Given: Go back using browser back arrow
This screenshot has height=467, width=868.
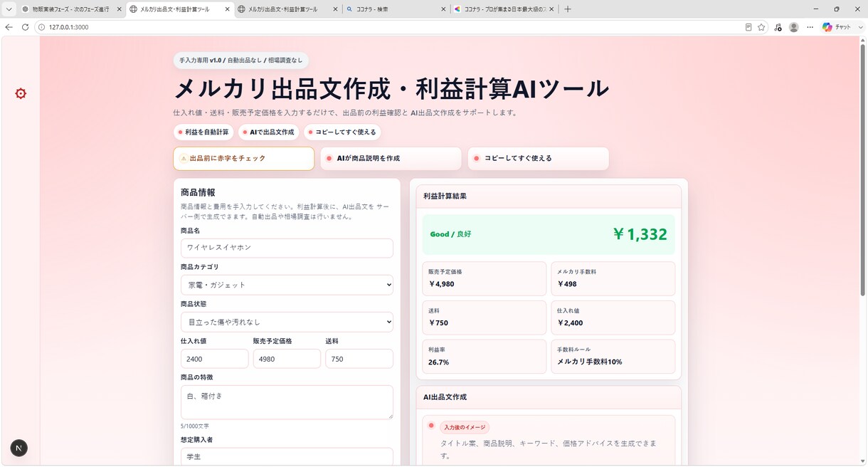Looking at the screenshot, I should point(9,27).
